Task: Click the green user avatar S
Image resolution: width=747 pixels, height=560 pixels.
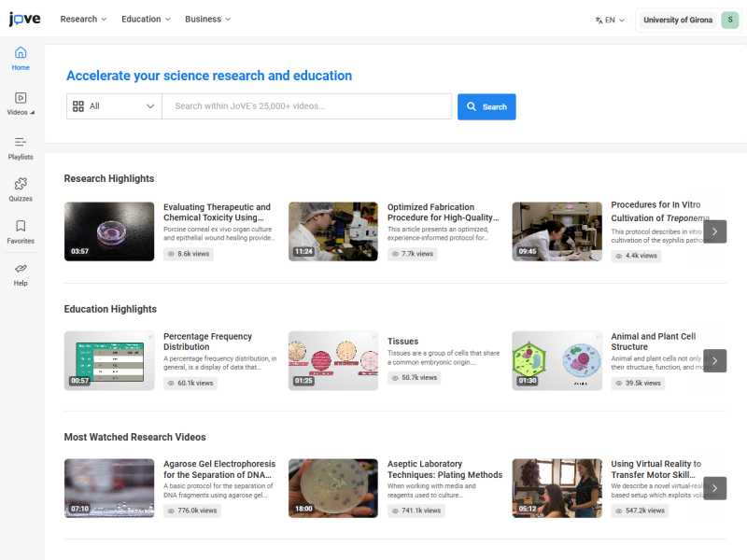Action: (729, 20)
